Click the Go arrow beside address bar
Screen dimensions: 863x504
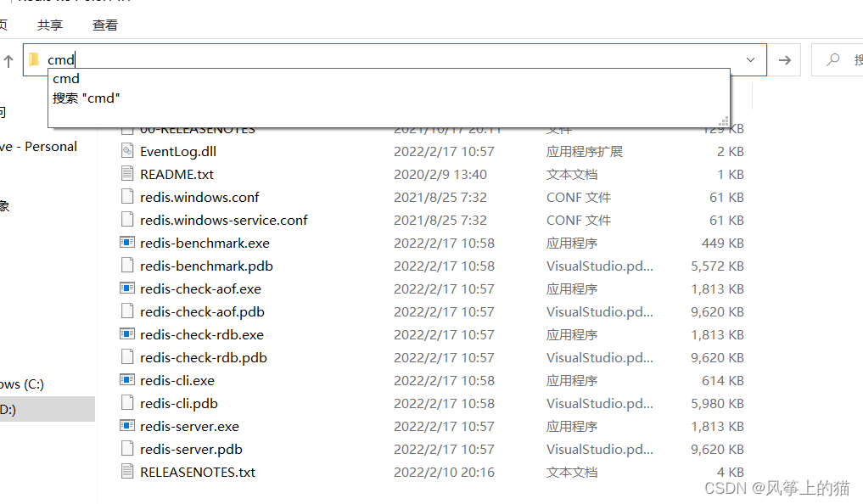click(x=785, y=60)
